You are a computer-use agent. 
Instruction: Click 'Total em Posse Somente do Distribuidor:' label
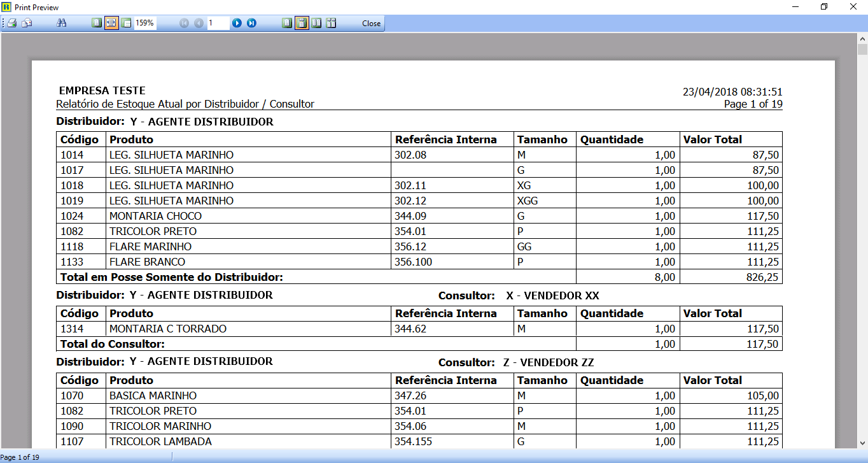point(171,277)
